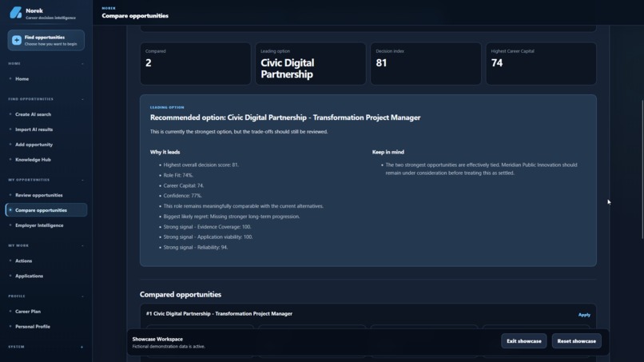Click the Norek logo icon
The width and height of the screenshot is (644, 362).
(16, 13)
